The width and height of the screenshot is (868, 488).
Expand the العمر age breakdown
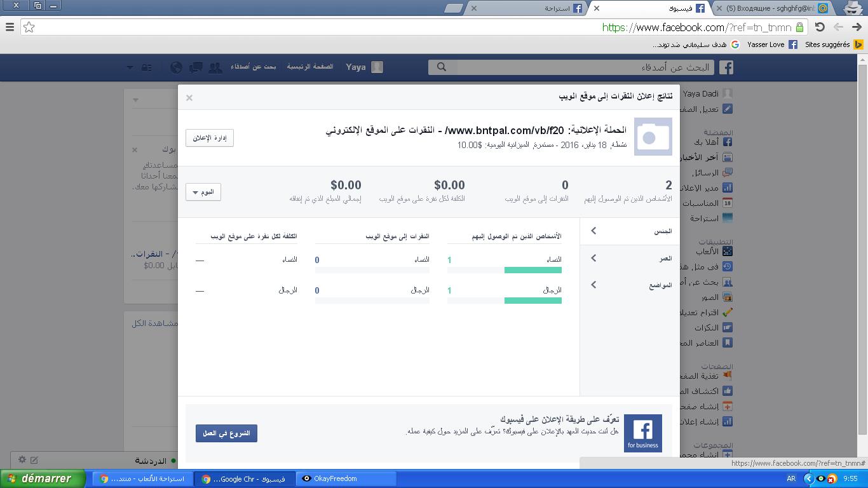630,258
